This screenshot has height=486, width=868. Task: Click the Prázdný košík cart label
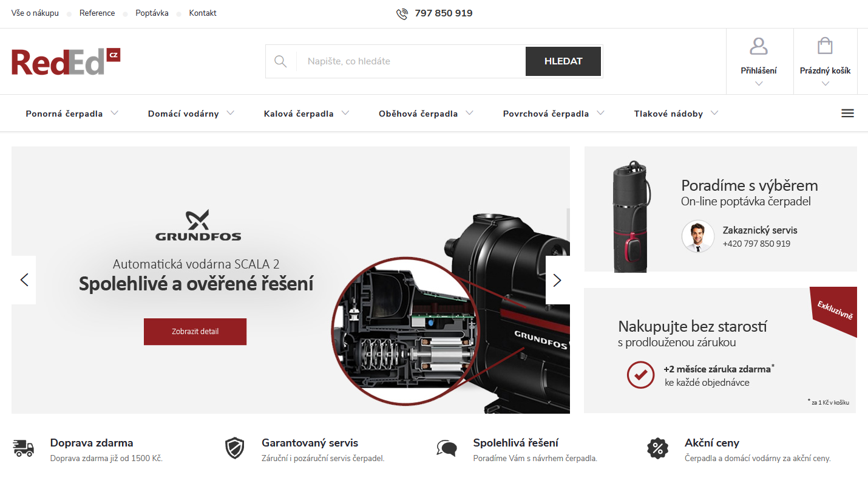(825, 70)
